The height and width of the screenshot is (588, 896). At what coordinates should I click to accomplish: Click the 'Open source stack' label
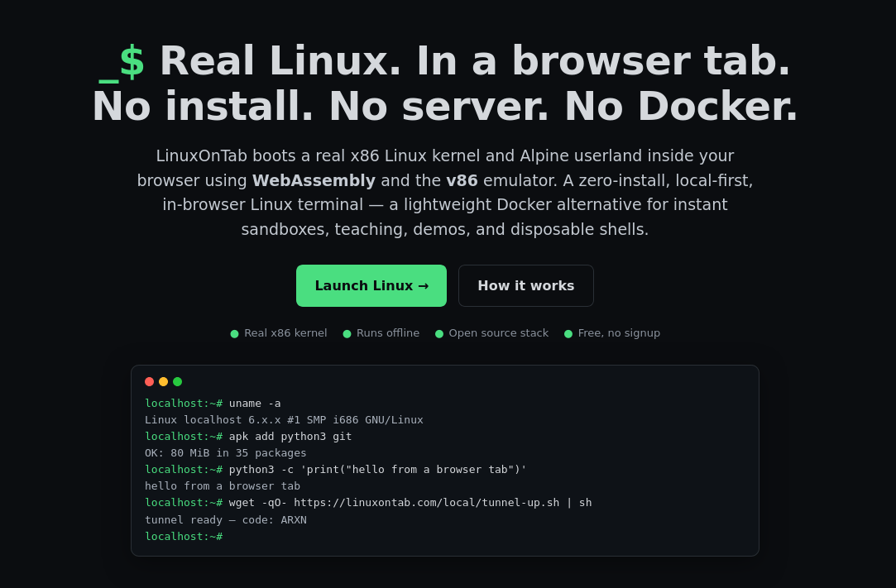point(498,333)
